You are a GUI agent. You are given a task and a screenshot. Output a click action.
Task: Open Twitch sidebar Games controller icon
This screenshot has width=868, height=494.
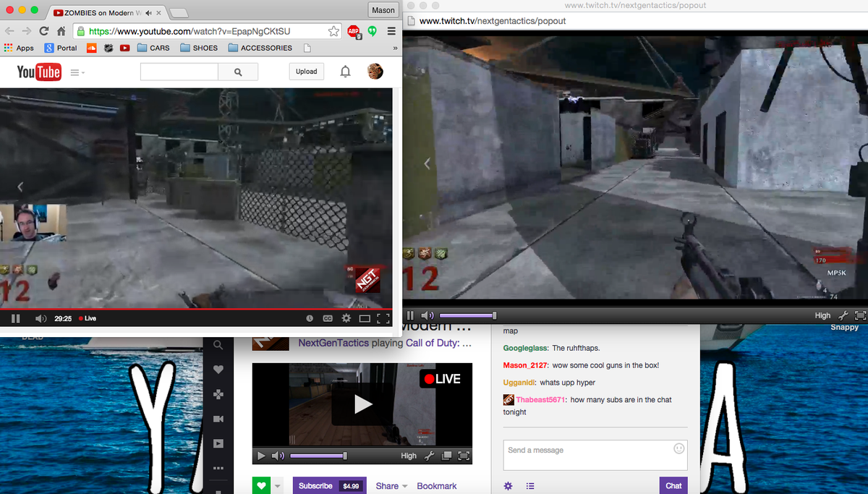(x=218, y=394)
